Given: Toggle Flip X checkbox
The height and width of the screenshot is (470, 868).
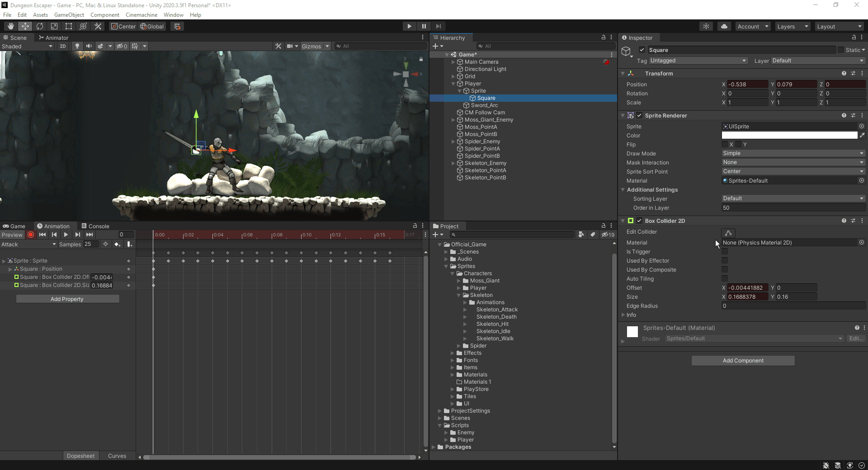Looking at the screenshot, I should pyautogui.click(x=725, y=144).
